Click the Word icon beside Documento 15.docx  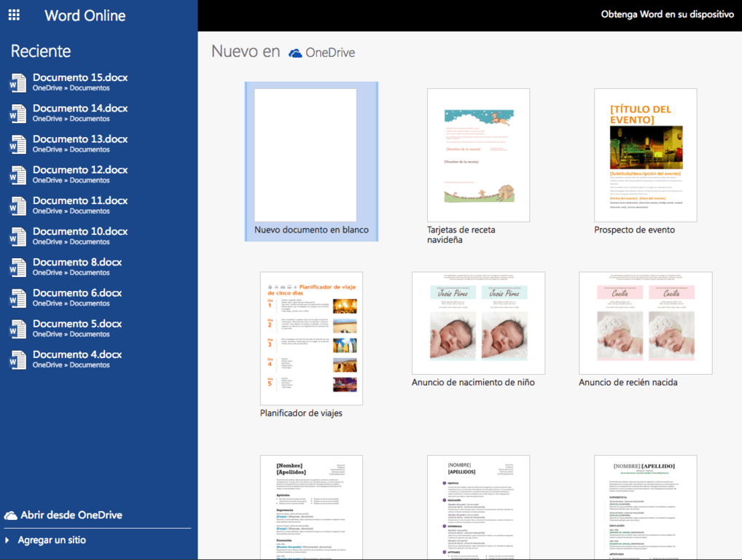point(17,82)
